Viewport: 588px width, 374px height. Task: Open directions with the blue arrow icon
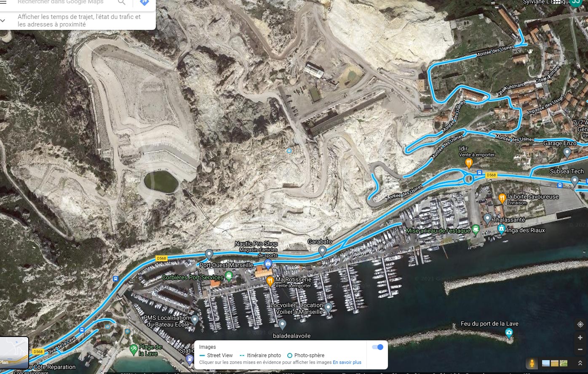point(144,3)
